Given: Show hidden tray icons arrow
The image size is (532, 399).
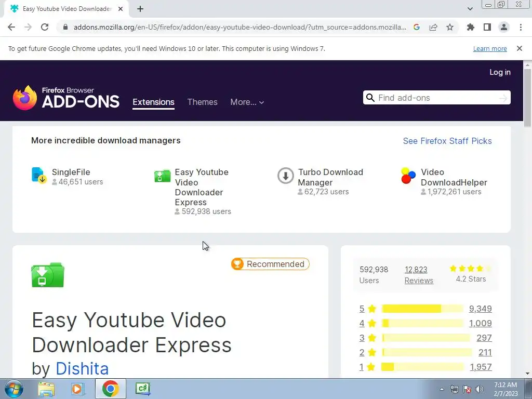Looking at the screenshot, I should click(x=442, y=389).
